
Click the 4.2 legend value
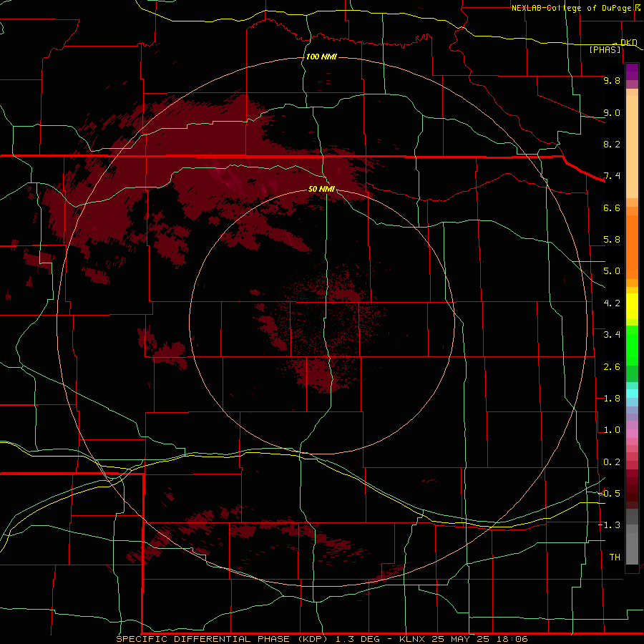click(x=612, y=303)
